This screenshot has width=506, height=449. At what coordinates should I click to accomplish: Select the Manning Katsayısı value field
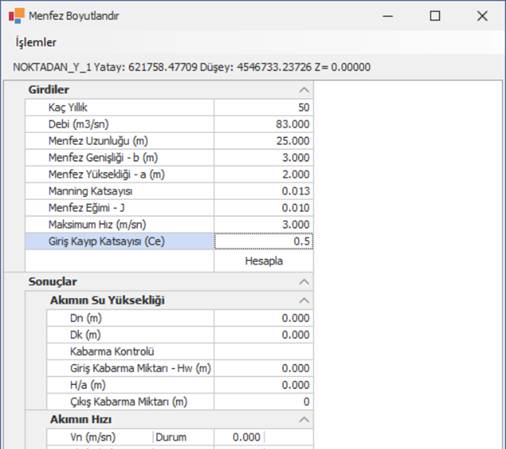pyautogui.click(x=264, y=191)
